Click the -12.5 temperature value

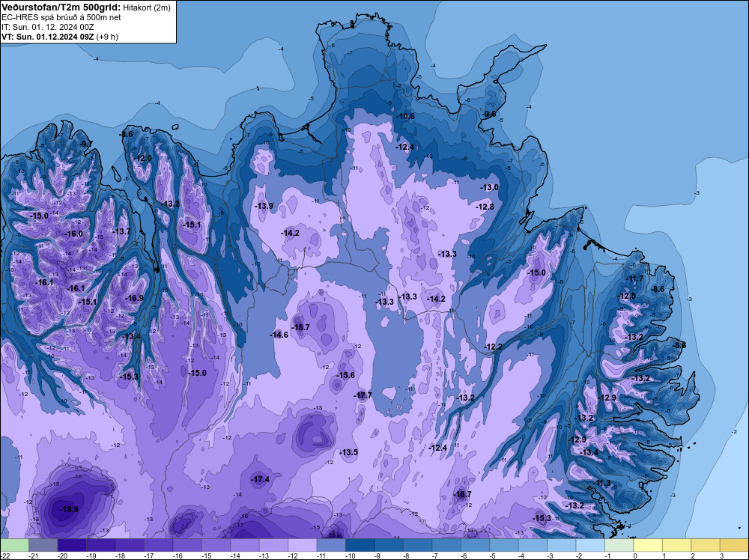[627, 296]
